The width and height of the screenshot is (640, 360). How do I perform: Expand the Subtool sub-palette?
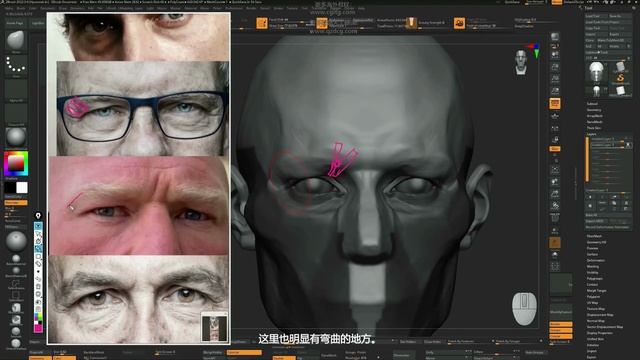click(x=592, y=104)
